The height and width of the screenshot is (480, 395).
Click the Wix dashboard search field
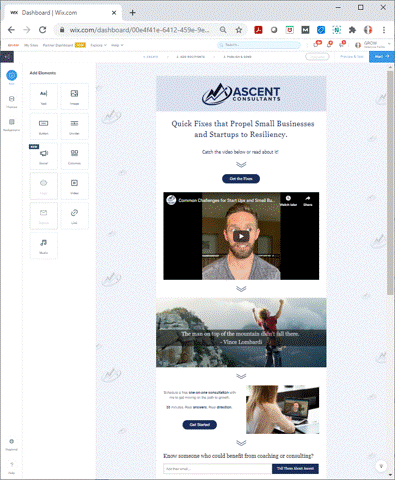(259, 45)
